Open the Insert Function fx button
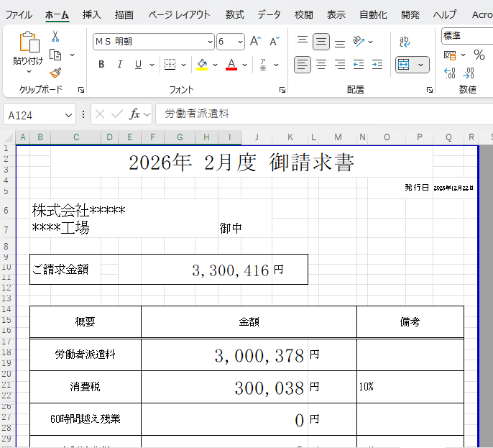 pos(134,114)
